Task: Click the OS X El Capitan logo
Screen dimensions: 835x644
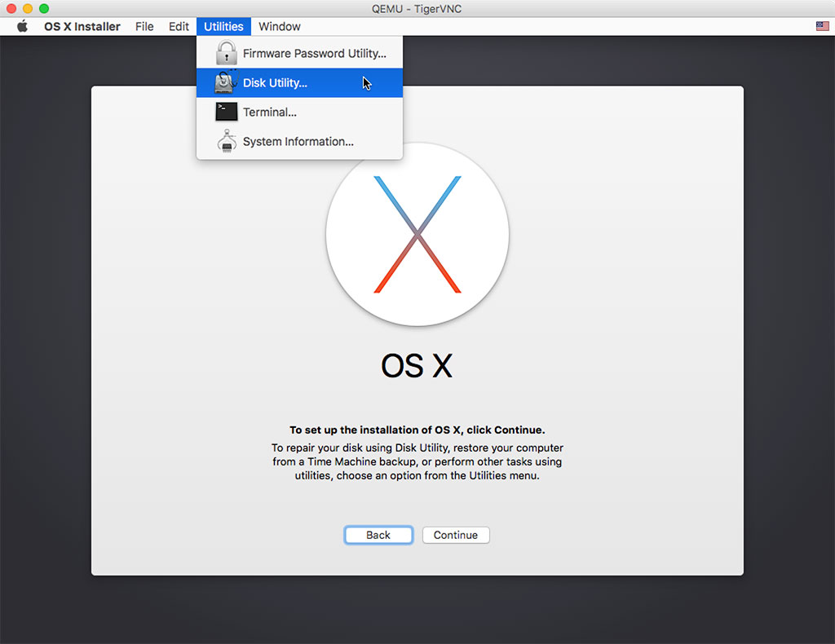Action: tap(417, 235)
